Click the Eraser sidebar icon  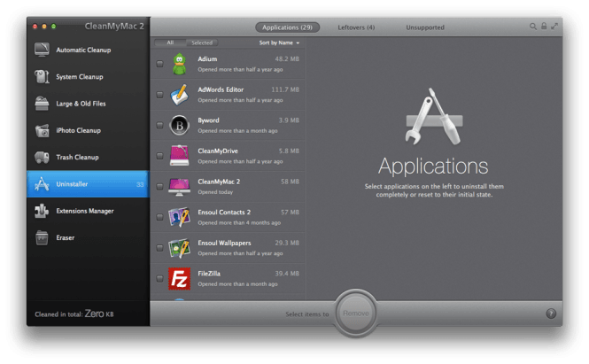pos(42,237)
